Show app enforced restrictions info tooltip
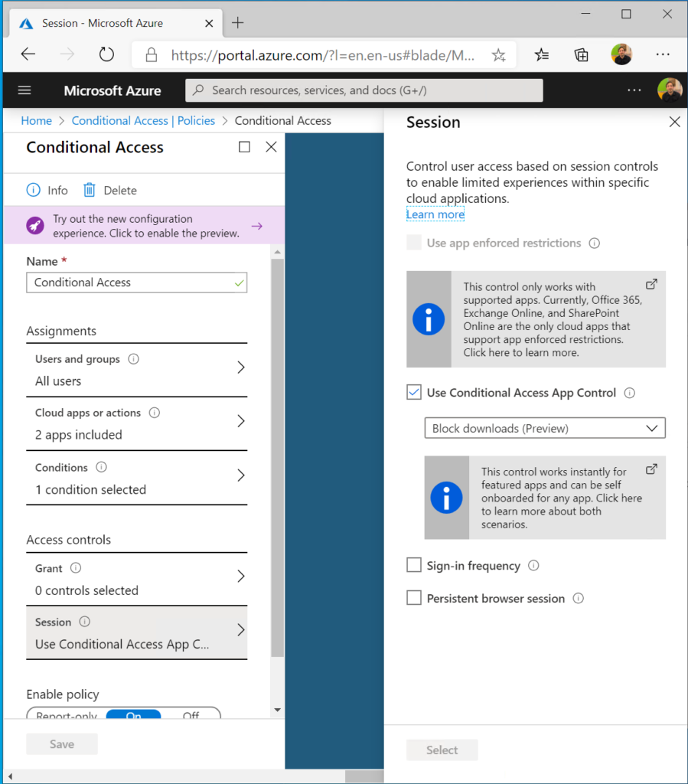Viewport: 688px width, 784px height. tap(594, 243)
